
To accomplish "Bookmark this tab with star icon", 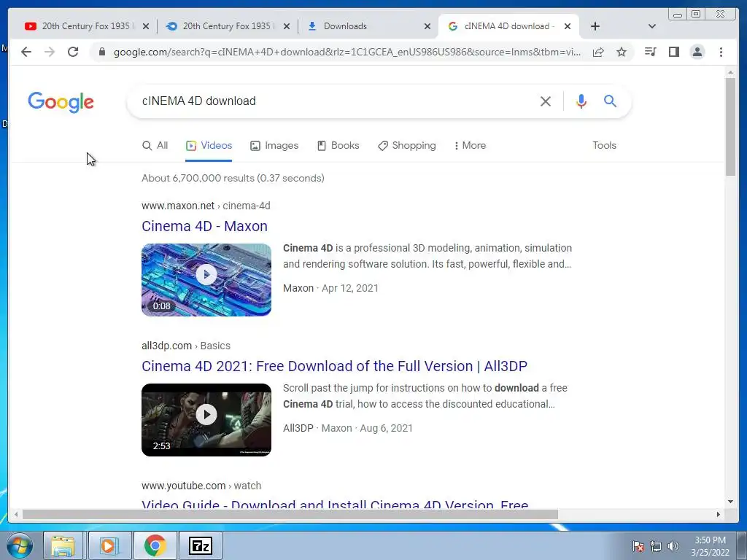I will [622, 52].
